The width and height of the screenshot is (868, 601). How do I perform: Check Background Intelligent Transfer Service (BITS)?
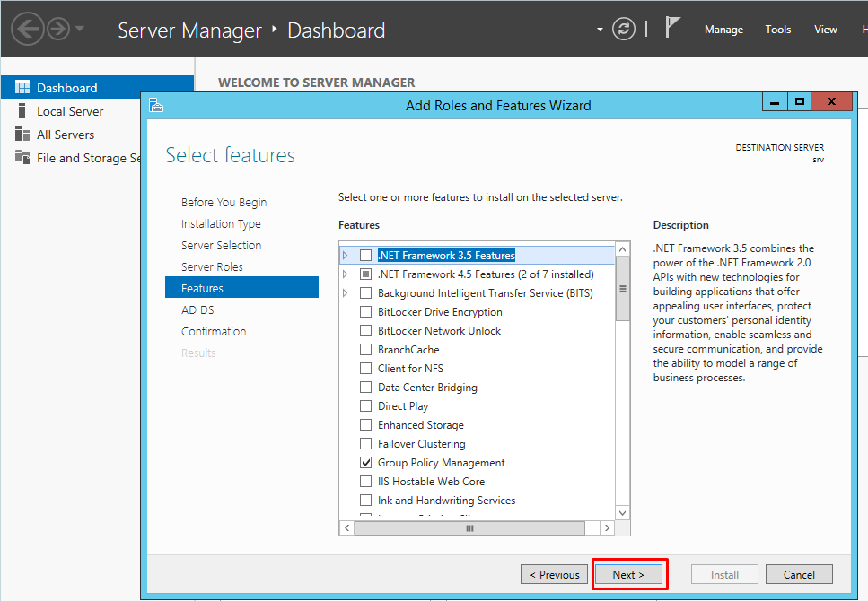click(x=365, y=292)
